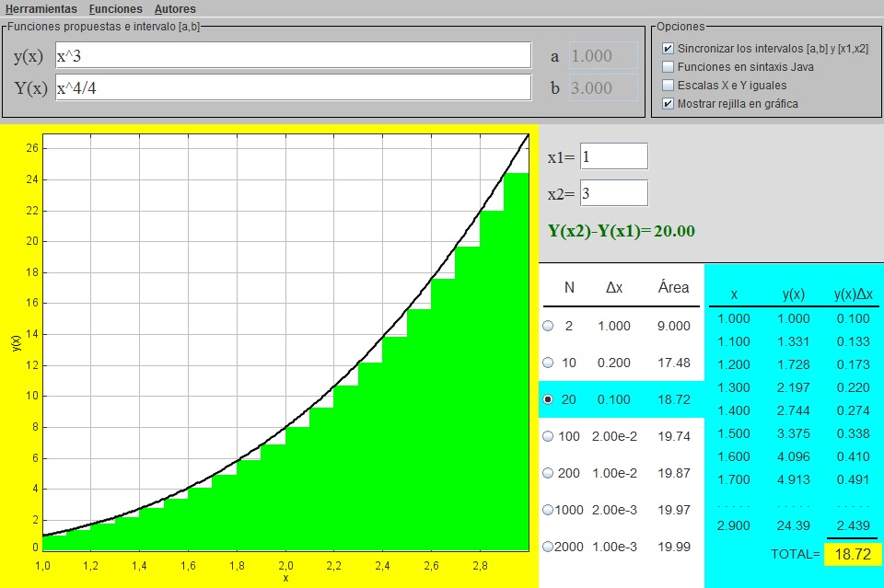
Task: Open the Funciones menu
Action: pyautogui.click(x=116, y=9)
